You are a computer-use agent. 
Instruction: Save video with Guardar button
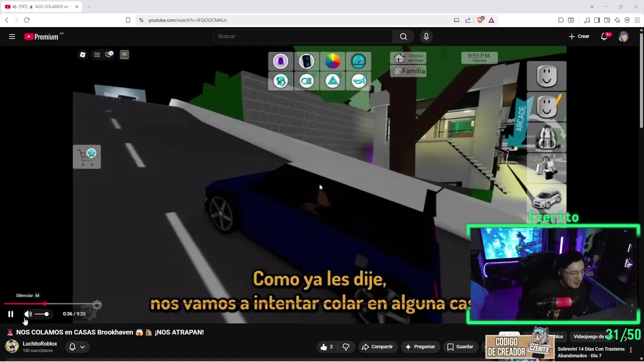click(460, 346)
